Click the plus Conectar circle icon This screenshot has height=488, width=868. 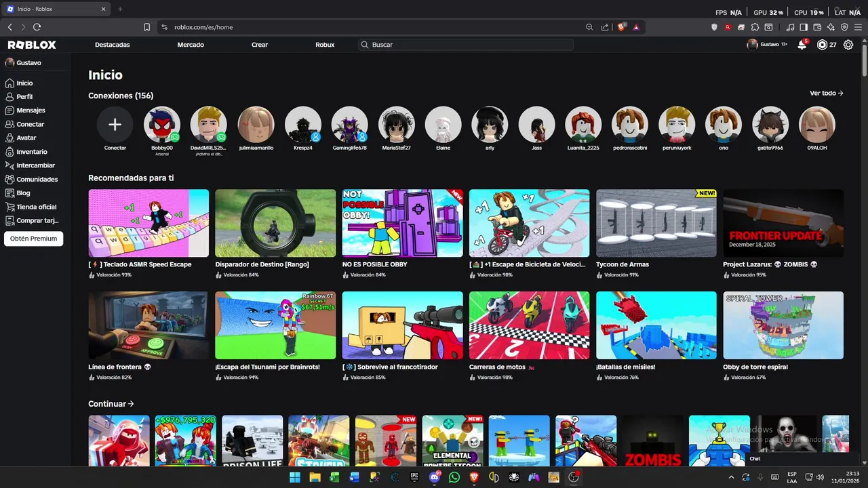(x=115, y=125)
